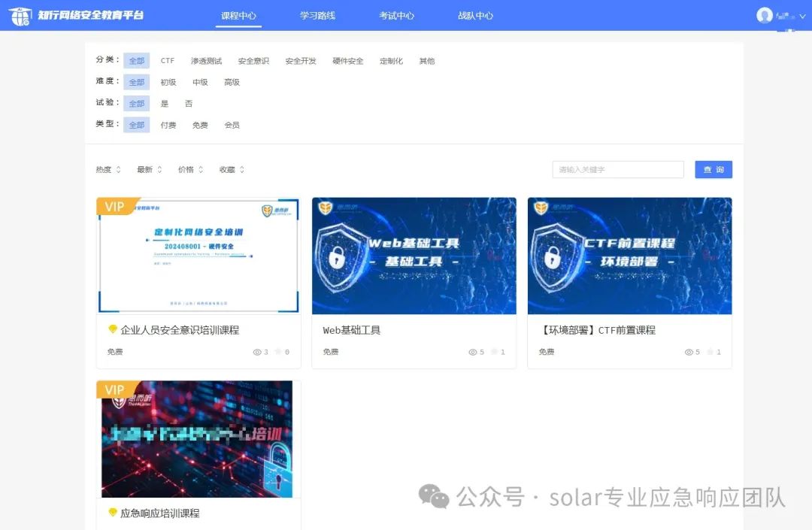Click view-count eye icon on 企业人员安全意识培训课程
This screenshot has width=812, height=530.
[257, 352]
